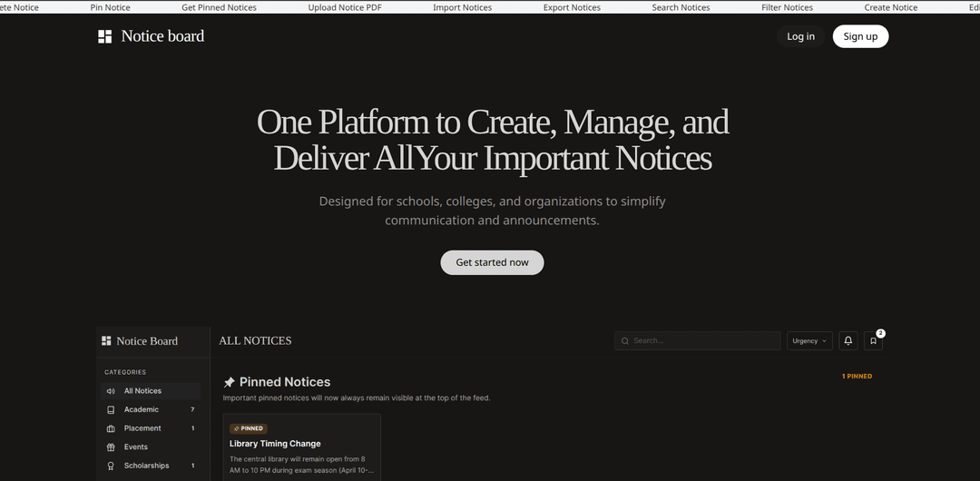Select the Pin Notice top menu item
Viewport: 980px width, 481px height.
tap(110, 7)
